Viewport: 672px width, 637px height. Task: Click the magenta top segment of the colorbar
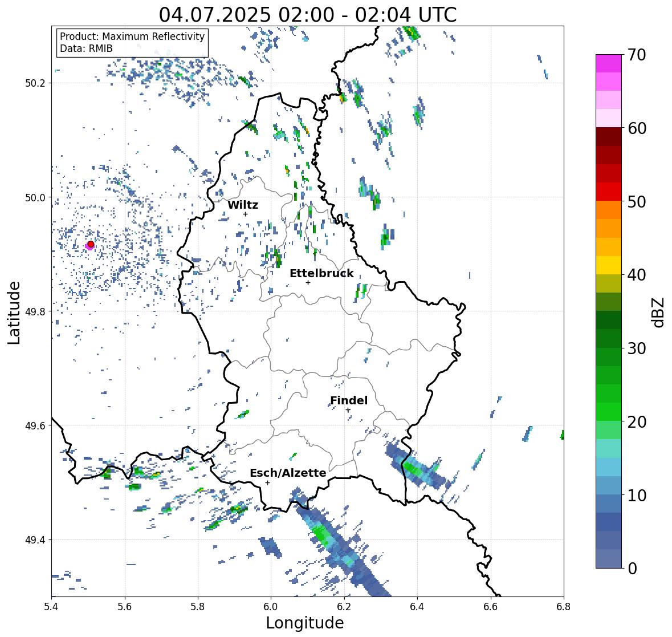click(x=609, y=63)
